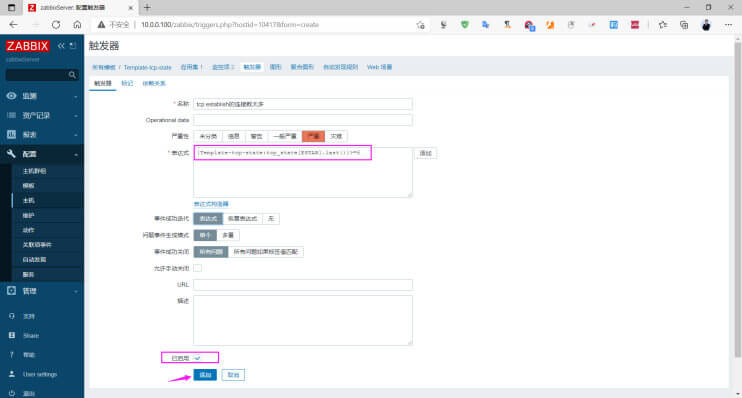Viewport: 742px width, 398px height.
Task: Click the URL input field
Action: tap(303, 284)
